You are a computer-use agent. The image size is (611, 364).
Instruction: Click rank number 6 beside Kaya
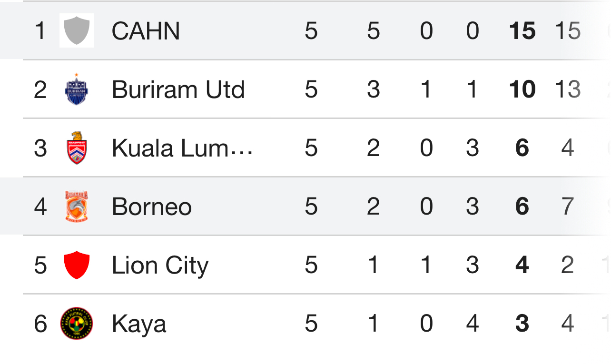click(40, 324)
